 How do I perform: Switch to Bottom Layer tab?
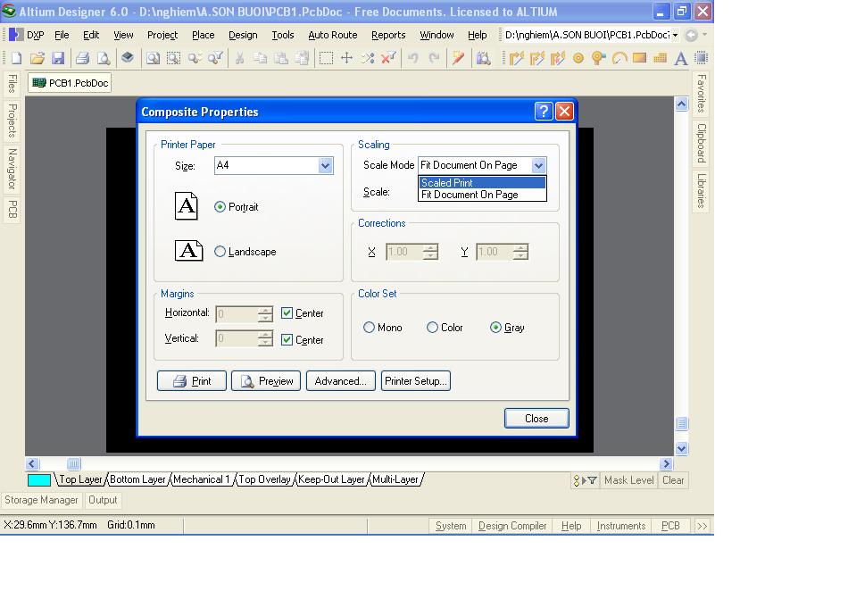137,479
